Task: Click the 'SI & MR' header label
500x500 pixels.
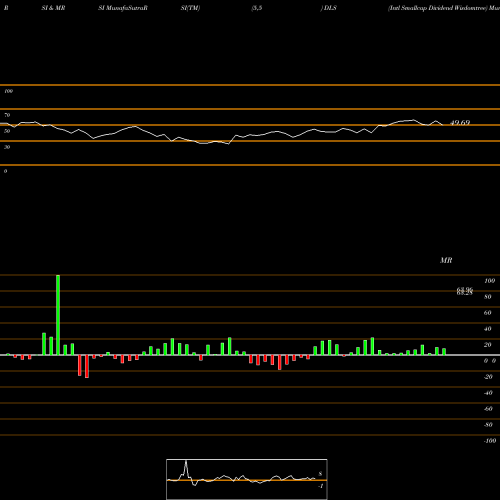Action: point(53,8)
